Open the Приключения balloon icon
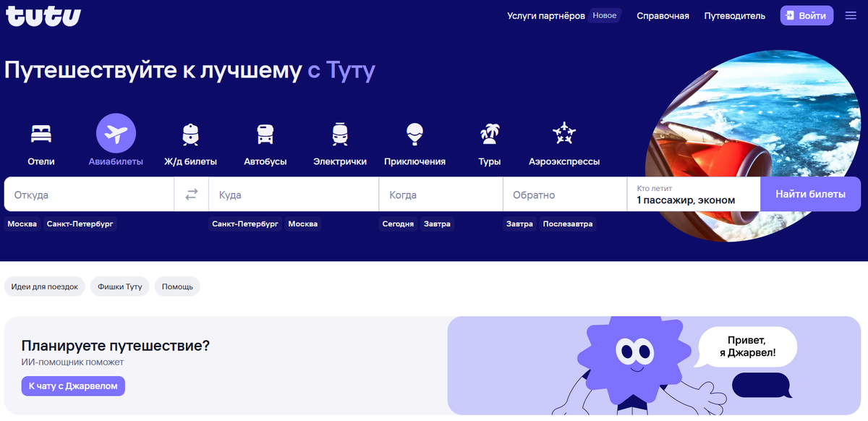The height and width of the screenshot is (421, 868). 414,134
